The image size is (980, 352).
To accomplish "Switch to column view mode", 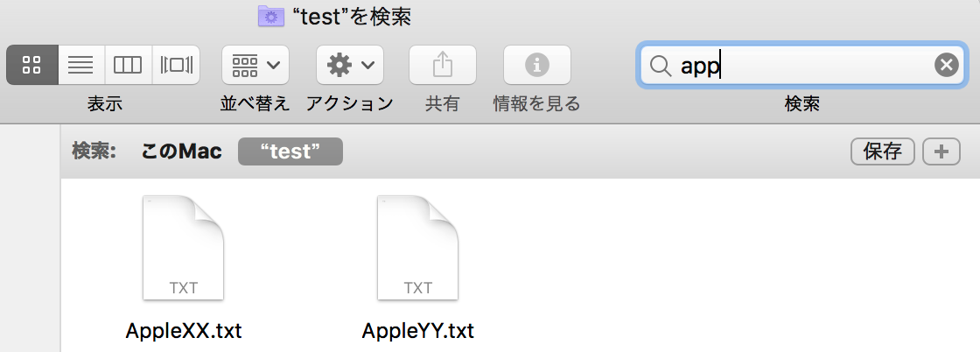I will (128, 65).
